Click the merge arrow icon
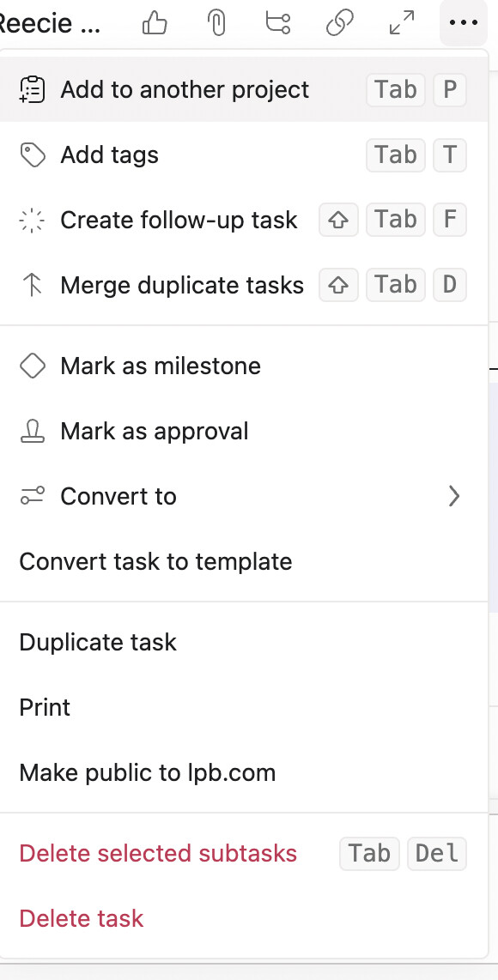 (32, 286)
